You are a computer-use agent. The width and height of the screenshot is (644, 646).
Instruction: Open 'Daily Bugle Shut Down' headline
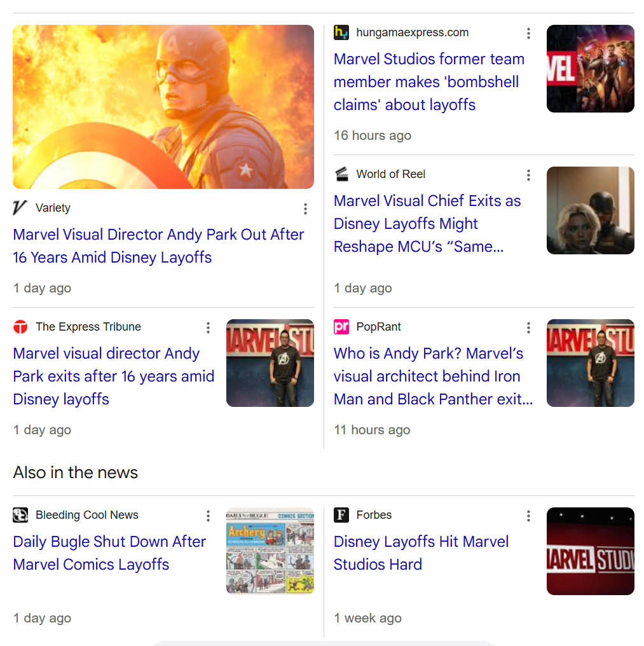pyautogui.click(x=109, y=553)
